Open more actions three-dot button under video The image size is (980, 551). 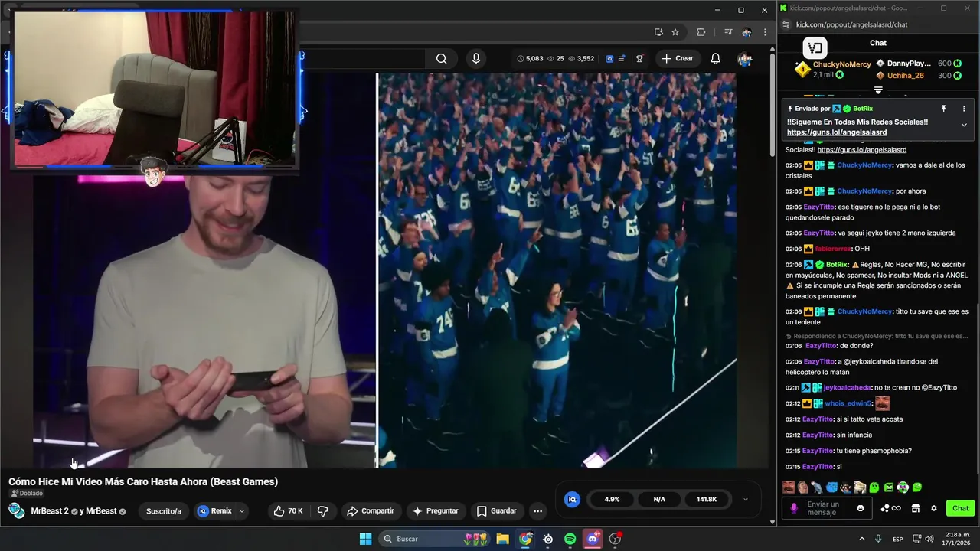537,511
